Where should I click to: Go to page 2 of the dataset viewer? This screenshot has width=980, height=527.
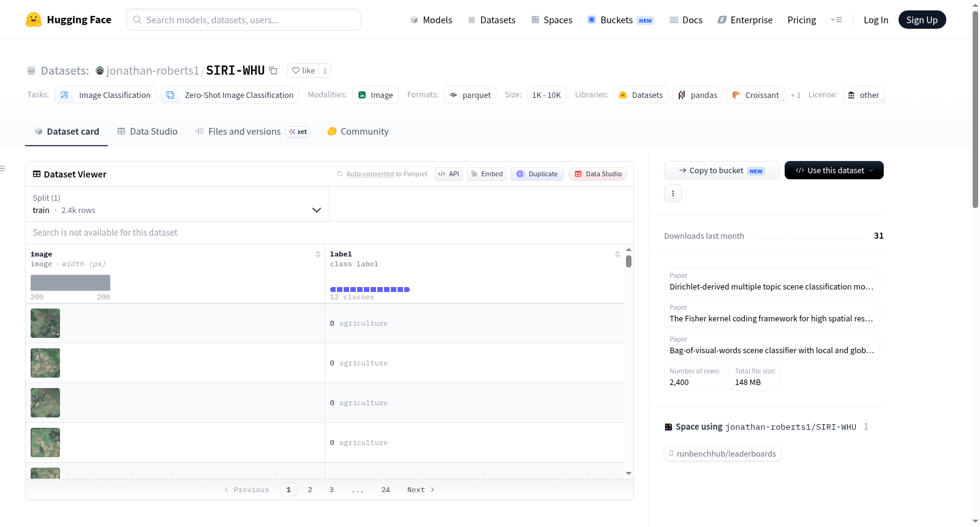coord(310,490)
